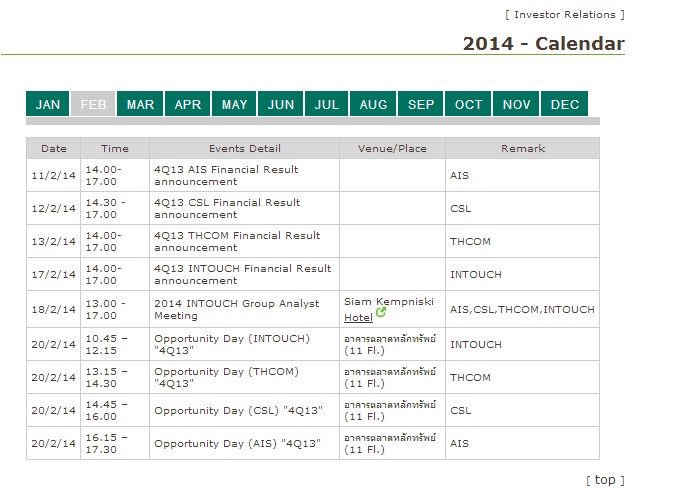Click the 10.45 – 12.15 time cell
This screenshot has width=677, height=488.
[115, 344]
